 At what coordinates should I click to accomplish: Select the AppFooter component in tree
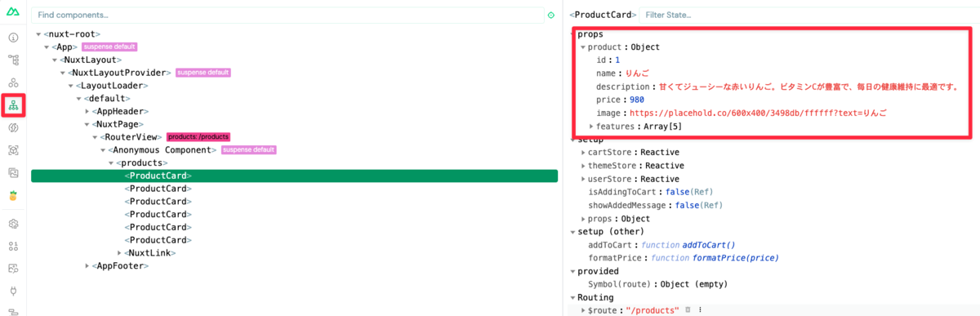point(120,266)
